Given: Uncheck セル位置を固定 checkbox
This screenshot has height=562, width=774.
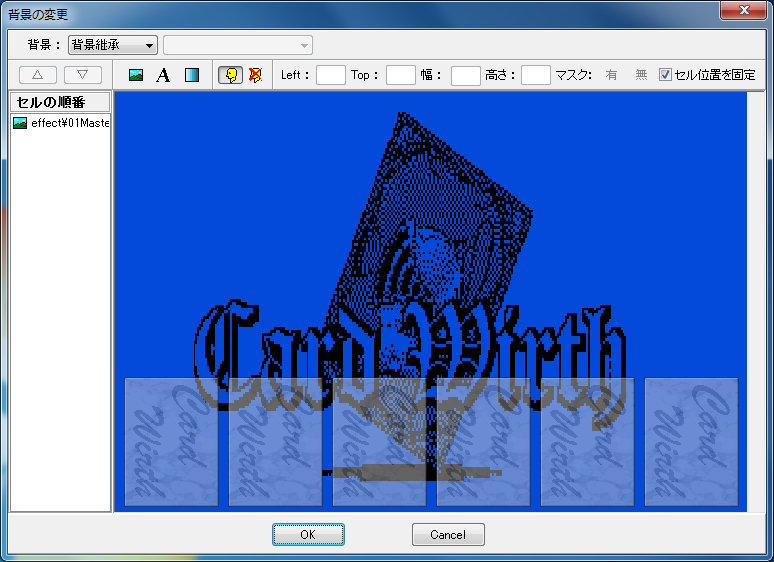Looking at the screenshot, I should click(x=665, y=75).
